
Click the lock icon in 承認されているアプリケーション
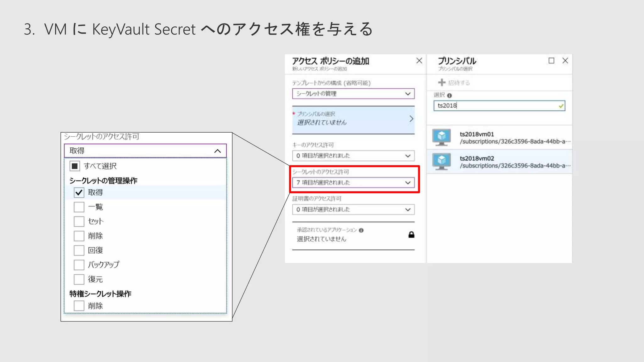[x=411, y=235]
